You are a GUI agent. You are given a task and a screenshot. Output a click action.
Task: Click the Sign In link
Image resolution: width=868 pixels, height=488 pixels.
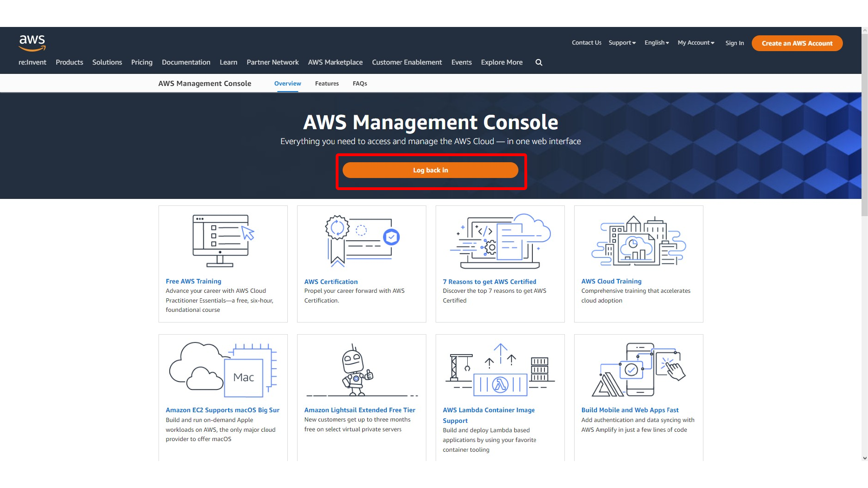(x=735, y=43)
